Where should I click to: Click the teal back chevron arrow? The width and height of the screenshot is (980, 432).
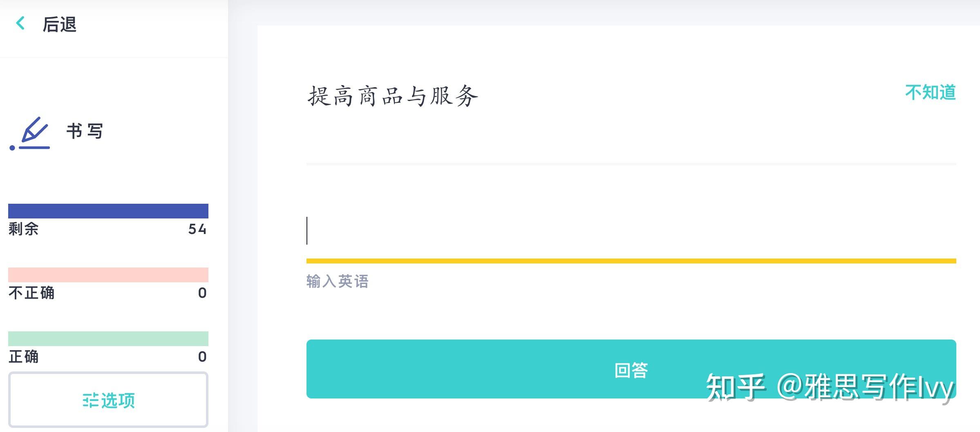[20, 23]
